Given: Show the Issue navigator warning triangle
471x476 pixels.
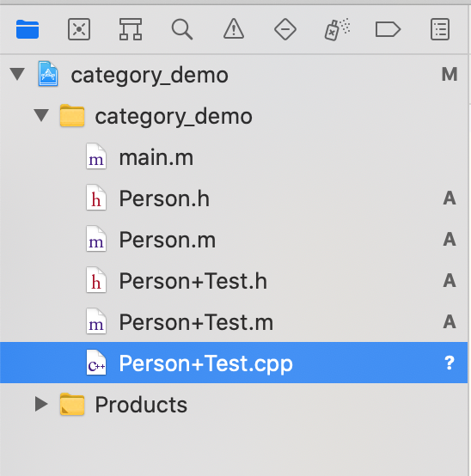Looking at the screenshot, I should point(234,29).
